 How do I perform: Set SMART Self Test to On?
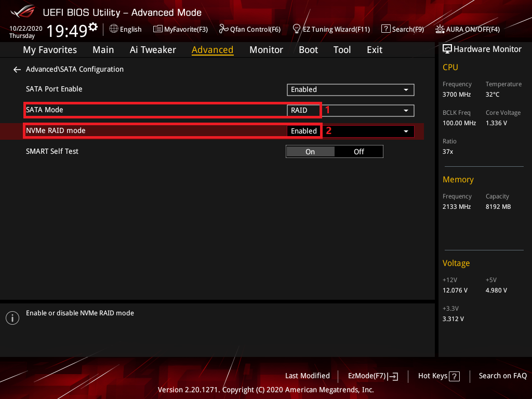click(310, 152)
